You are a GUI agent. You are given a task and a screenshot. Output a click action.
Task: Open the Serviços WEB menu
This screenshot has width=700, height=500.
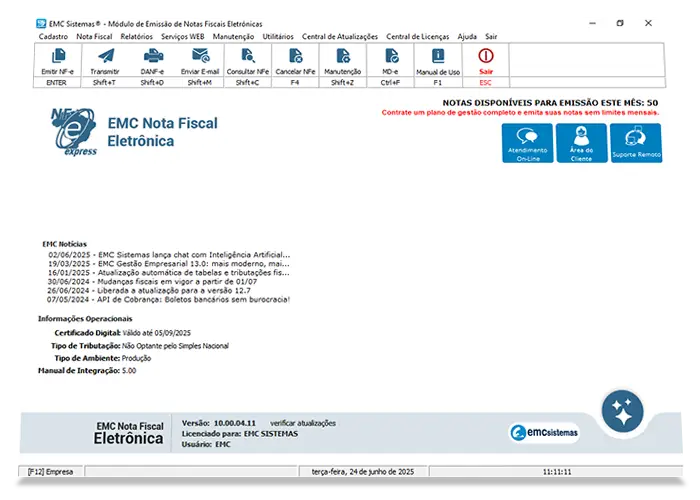point(183,37)
